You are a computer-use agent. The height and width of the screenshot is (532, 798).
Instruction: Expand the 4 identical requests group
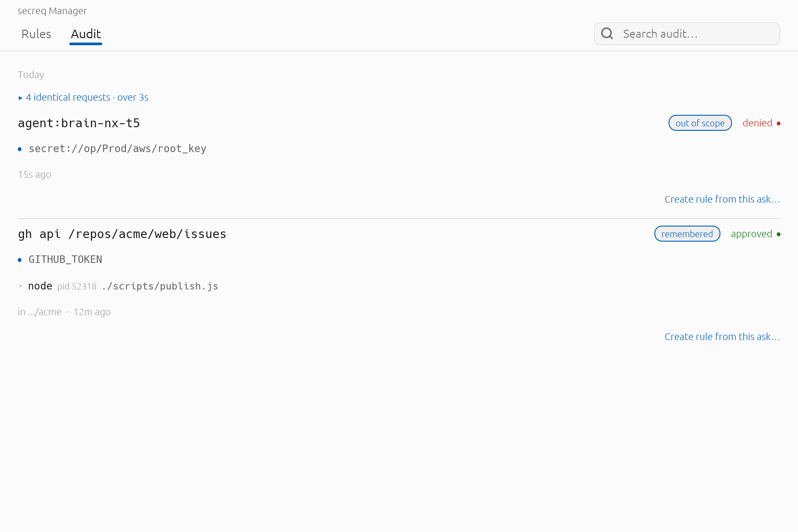(x=83, y=98)
